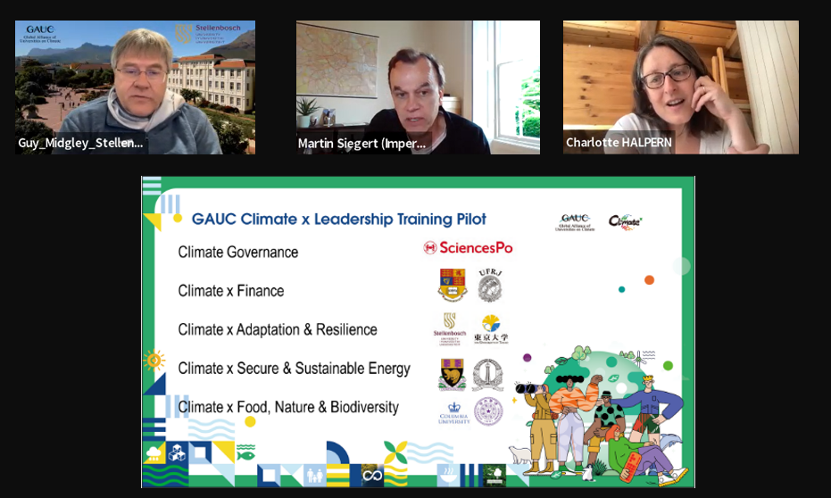
Task: Click the UFRJ crest logo
Action: (x=489, y=286)
